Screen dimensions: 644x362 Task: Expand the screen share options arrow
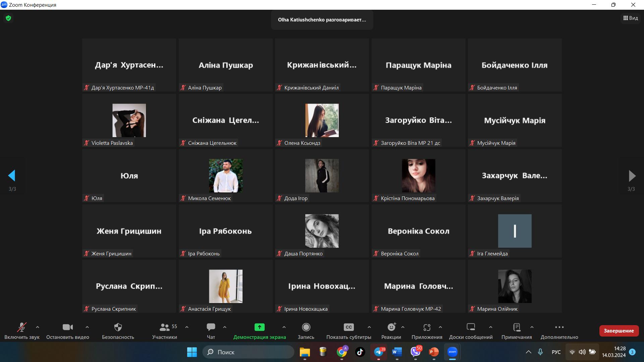pyautogui.click(x=284, y=327)
